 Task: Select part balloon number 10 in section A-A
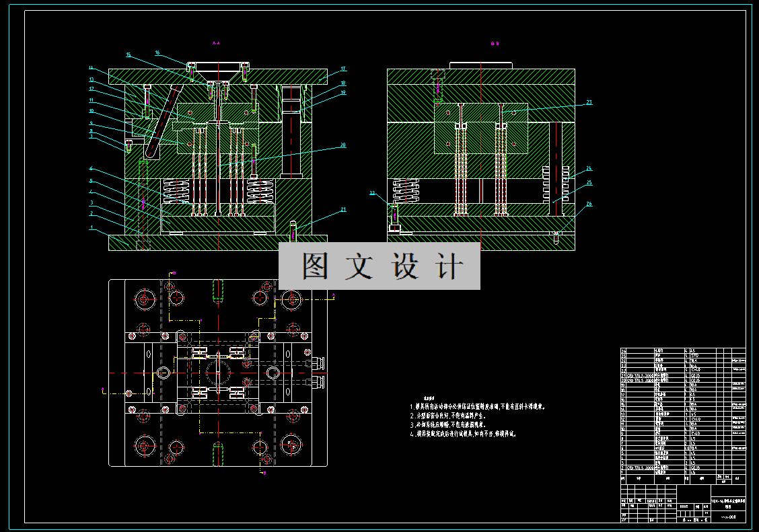click(91, 111)
